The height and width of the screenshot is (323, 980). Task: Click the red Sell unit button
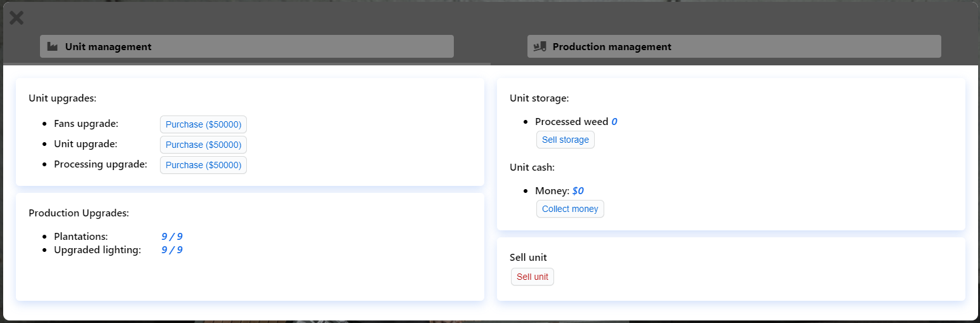pyautogui.click(x=533, y=277)
